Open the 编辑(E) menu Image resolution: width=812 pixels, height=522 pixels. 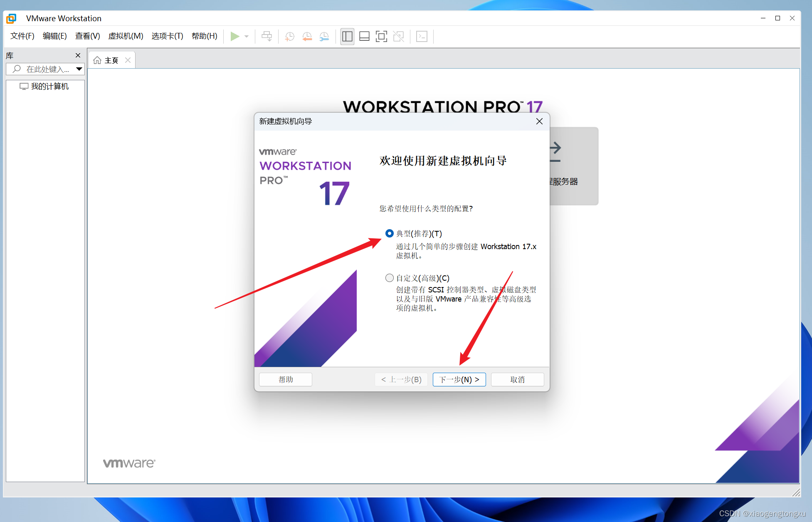[54, 36]
